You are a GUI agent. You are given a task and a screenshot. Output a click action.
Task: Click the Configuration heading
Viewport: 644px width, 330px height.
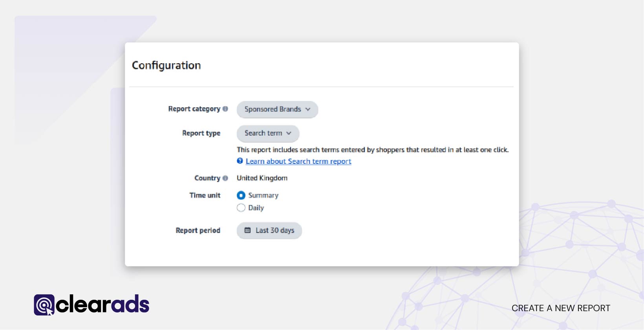click(166, 65)
